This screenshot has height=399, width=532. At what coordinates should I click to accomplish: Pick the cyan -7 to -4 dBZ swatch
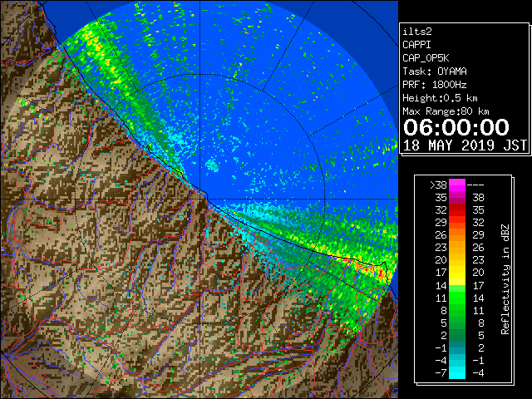click(457, 373)
